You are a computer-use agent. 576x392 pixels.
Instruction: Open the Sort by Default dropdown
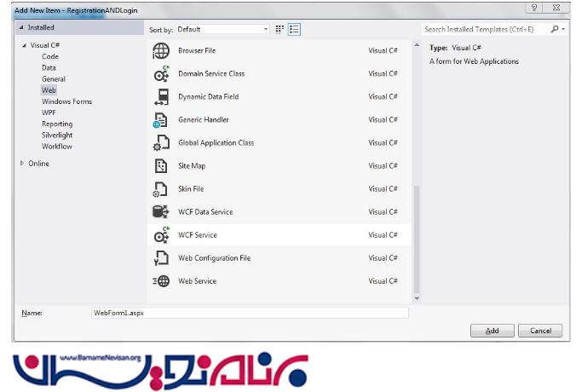222,29
